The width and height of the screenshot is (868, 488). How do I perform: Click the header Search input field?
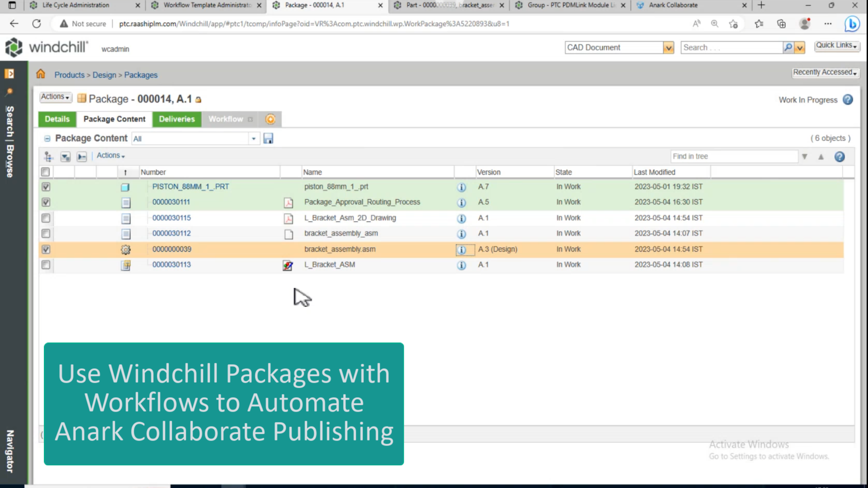(731, 47)
